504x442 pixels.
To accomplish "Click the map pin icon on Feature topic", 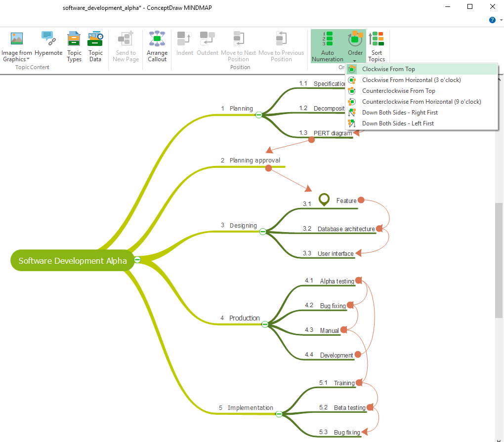I will click(324, 200).
